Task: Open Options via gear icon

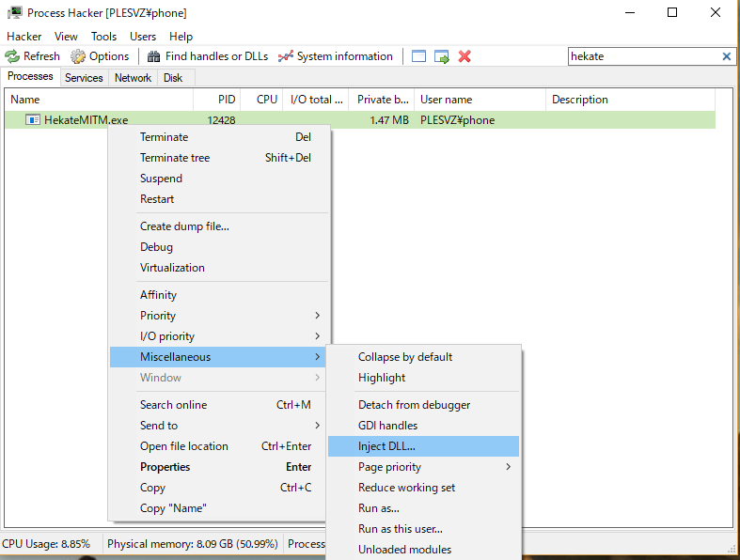Action: click(78, 56)
